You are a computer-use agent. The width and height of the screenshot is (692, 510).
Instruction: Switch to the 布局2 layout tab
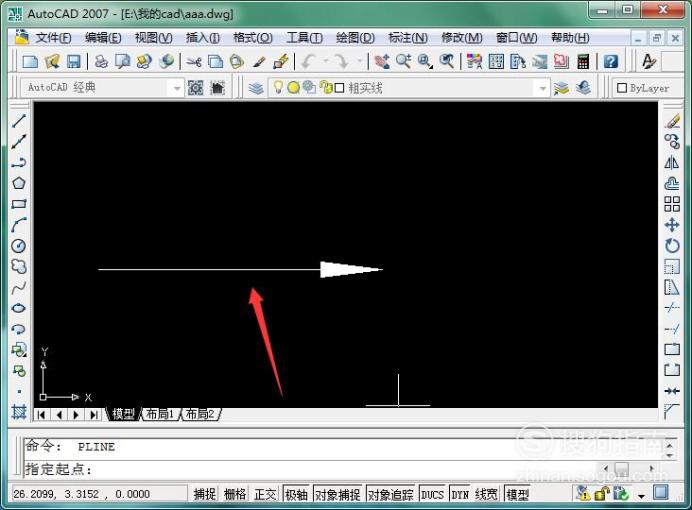pyautogui.click(x=200, y=414)
